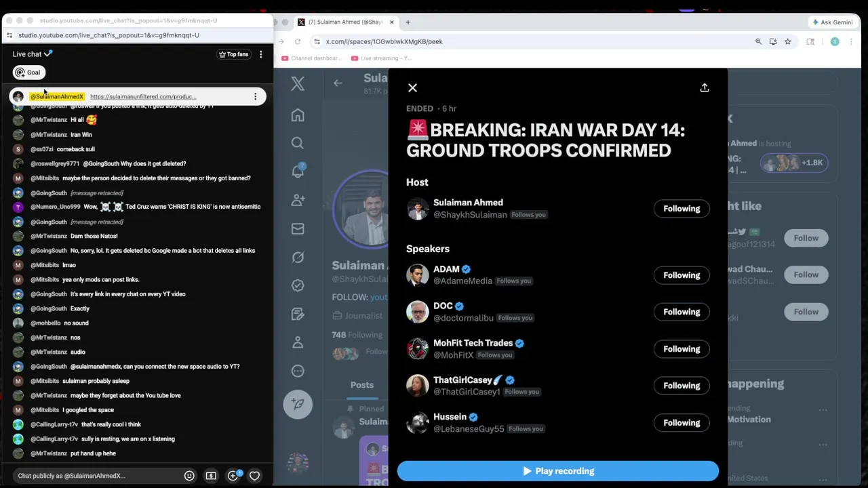Go to Home icon in X sidebar
The image size is (868, 488).
(x=298, y=115)
